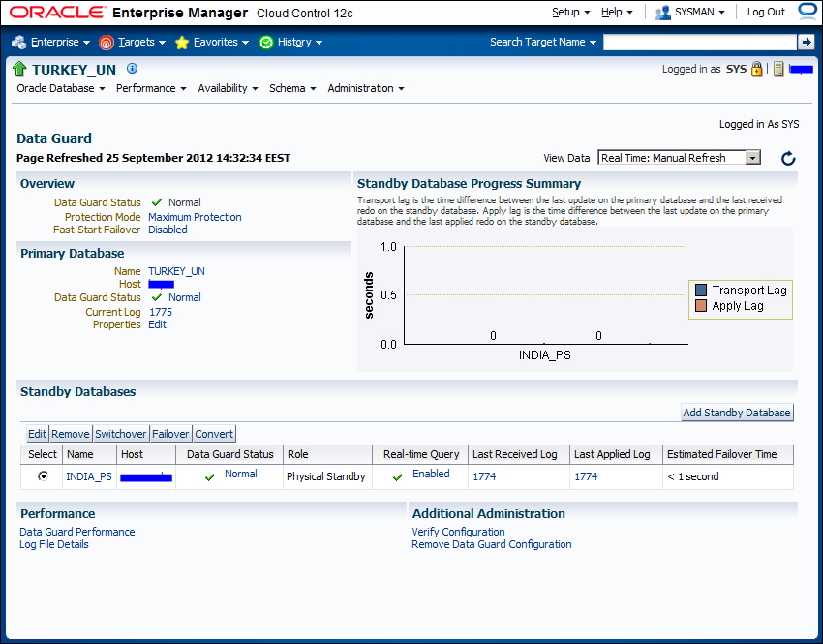Click the Primary Database Normal status link
This screenshot has height=644, width=823.
coord(184,297)
